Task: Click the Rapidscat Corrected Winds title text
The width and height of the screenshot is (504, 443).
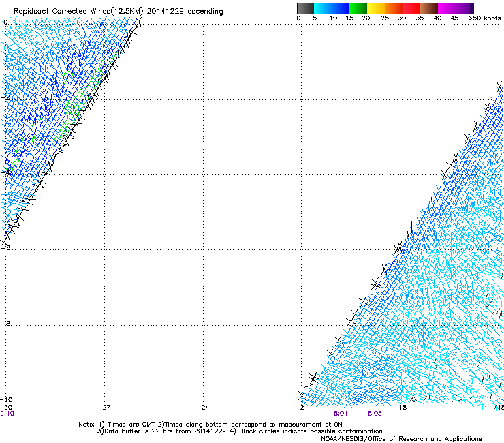Action: pyautogui.click(x=119, y=12)
